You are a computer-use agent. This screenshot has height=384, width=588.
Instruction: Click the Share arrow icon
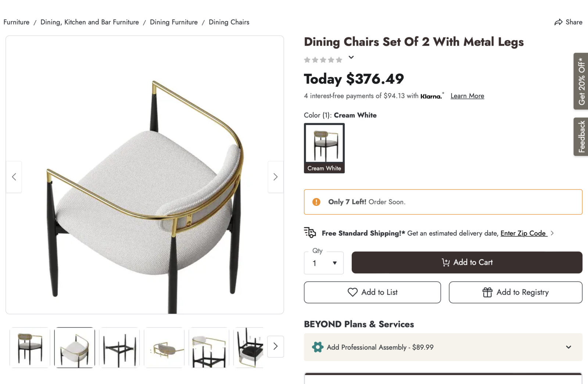[x=558, y=22]
